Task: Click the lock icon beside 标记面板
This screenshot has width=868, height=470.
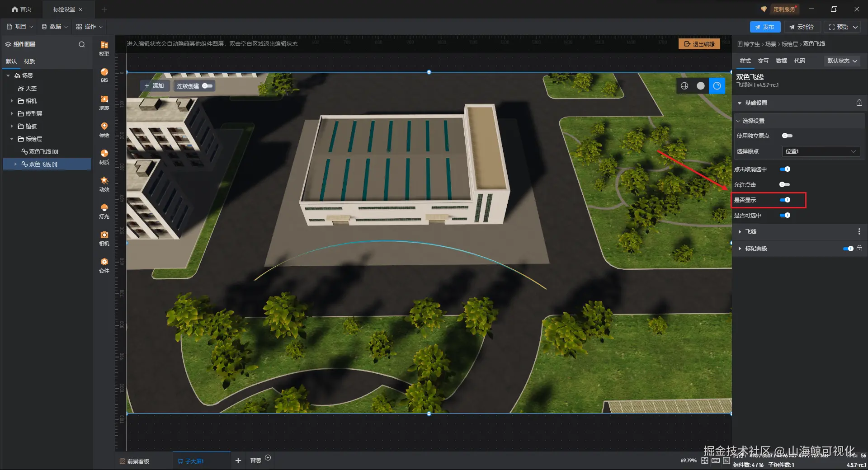Action: pyautogui.click(x=859, y=249)
